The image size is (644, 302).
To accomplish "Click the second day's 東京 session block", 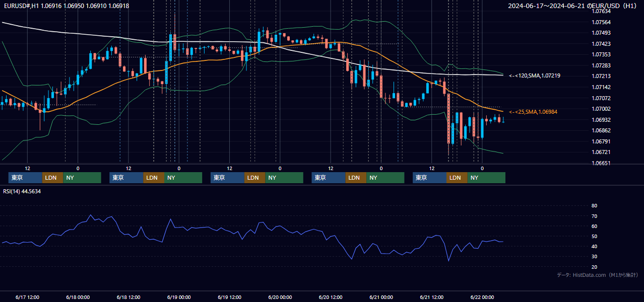I will point(126,178).
